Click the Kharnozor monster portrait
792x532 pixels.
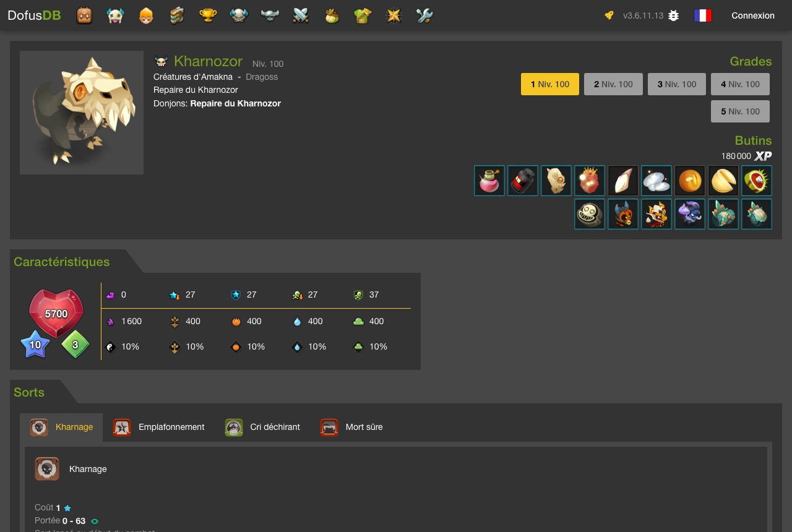[82, 113]
